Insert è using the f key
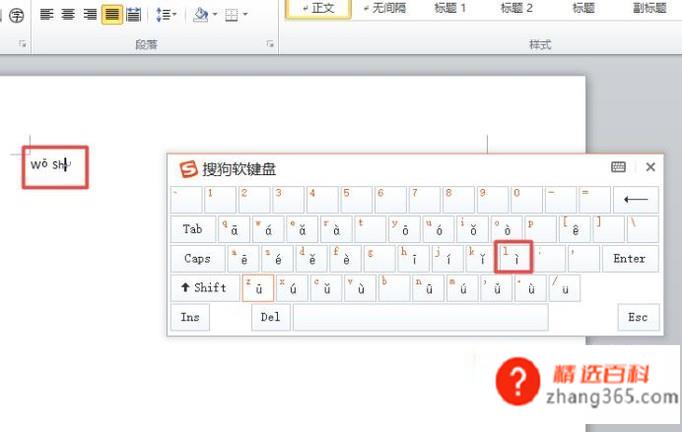This screenshot has height=432, width=682. (x=346, y=258)
